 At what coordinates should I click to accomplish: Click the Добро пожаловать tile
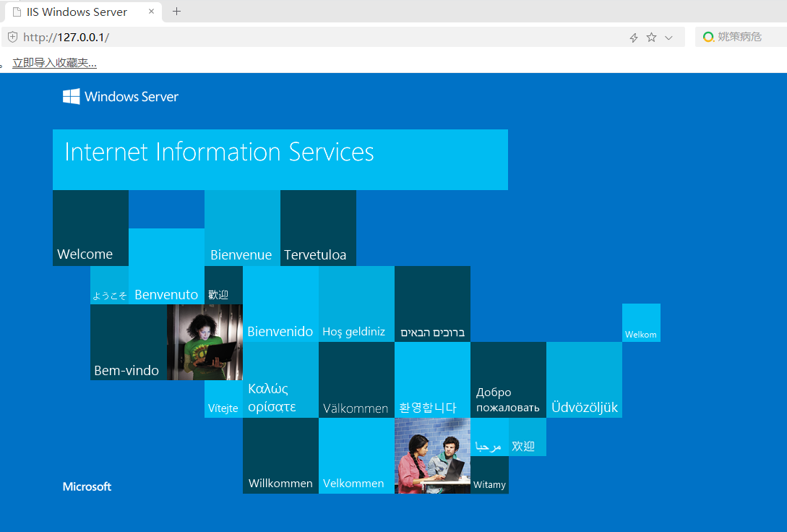(509, 380)
